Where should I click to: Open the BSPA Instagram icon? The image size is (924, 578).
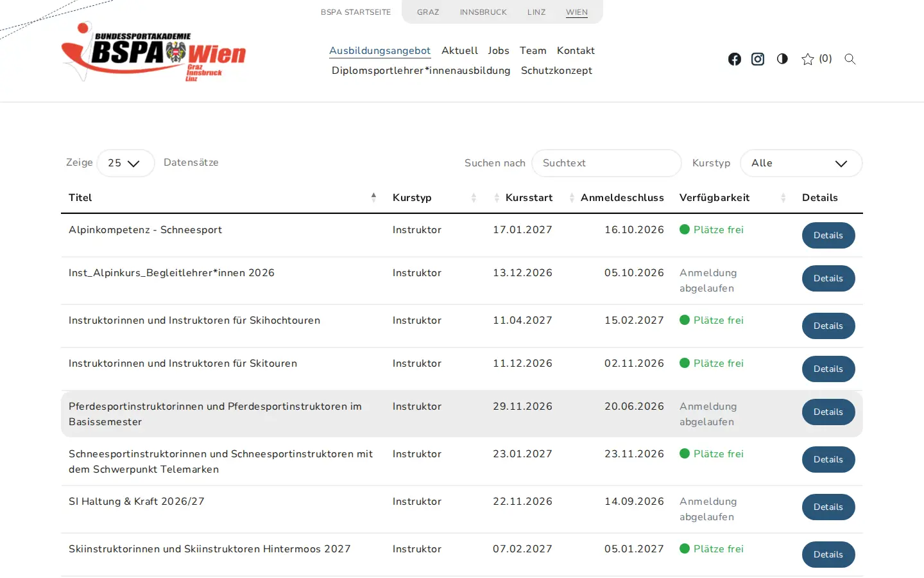(758, 59)
